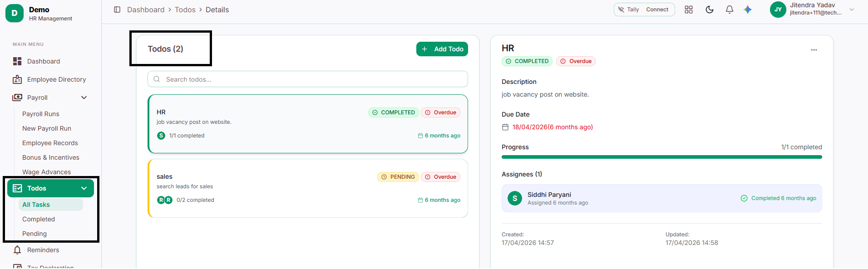
Task: Click the search magnifier icon
Action: tap(157, 79)
